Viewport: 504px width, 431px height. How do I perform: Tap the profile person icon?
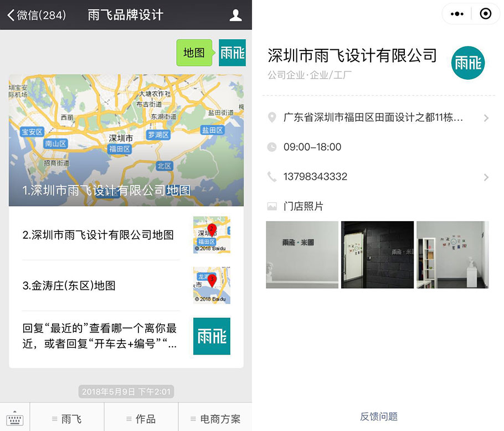235,15
